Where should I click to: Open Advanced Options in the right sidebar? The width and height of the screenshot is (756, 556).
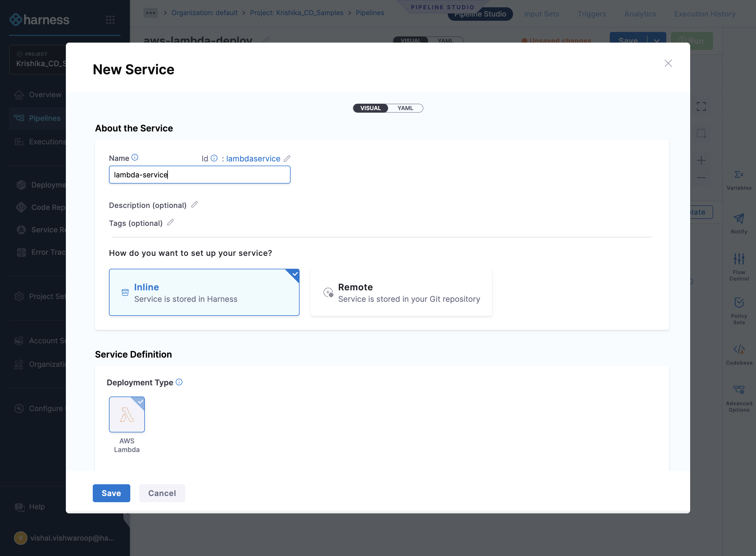(x=739, y=399)
